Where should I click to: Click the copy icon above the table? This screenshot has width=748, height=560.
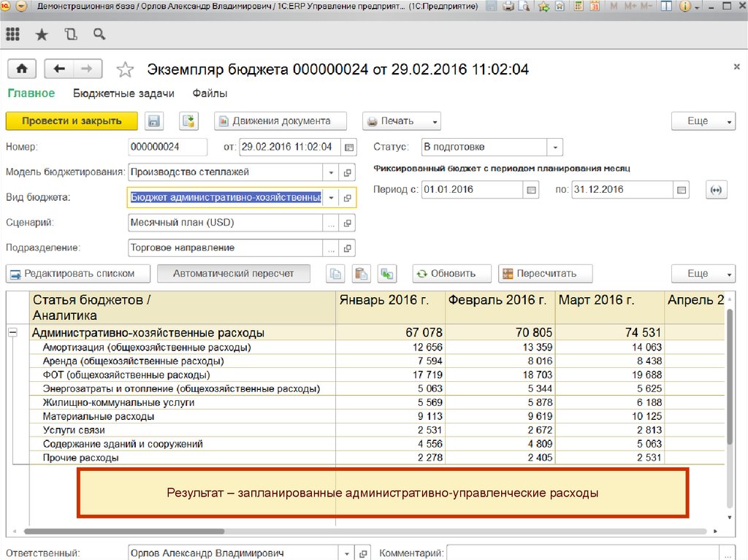pyautogui.click(x=335, y=274)
